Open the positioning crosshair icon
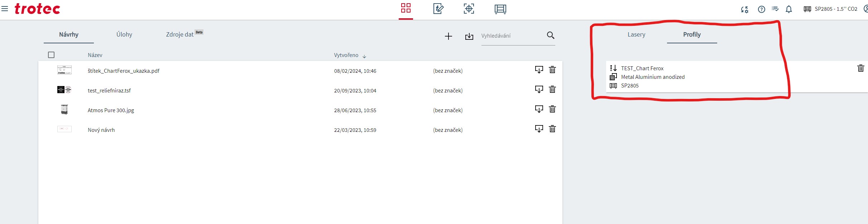Viewport: 868px width, 224px height. click(x=469, y=9)
